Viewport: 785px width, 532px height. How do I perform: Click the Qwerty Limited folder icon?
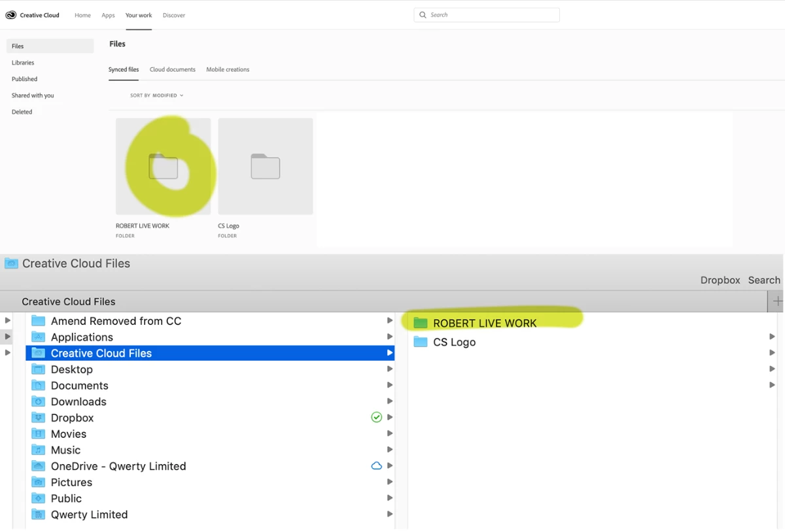[39, 514]
